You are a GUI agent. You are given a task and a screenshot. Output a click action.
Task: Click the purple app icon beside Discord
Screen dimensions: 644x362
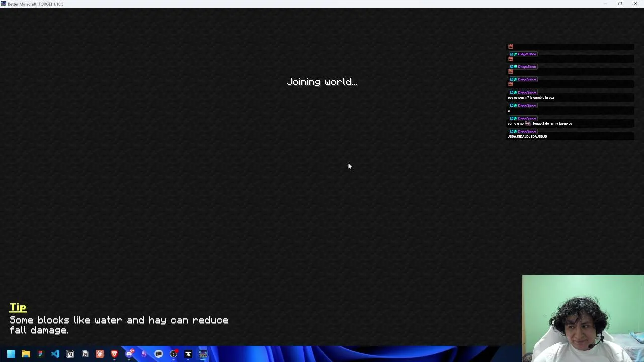point(144,354)
